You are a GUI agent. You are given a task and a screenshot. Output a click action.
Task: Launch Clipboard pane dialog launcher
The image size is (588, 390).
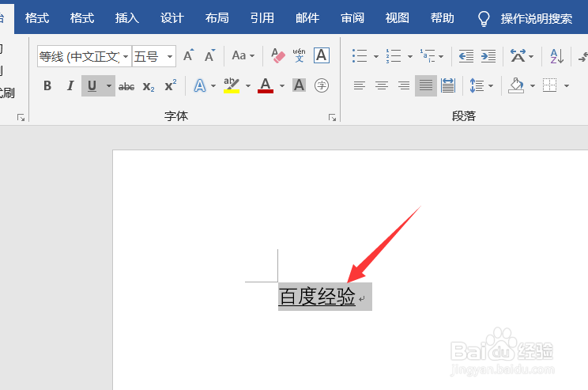pyautogui.click(x=21, y=118)
